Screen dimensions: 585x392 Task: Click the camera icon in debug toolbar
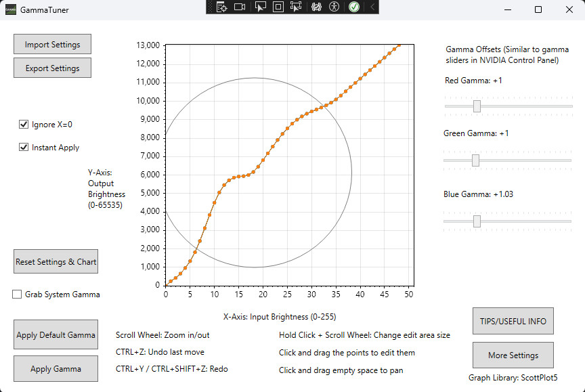(x=240, y=7)
